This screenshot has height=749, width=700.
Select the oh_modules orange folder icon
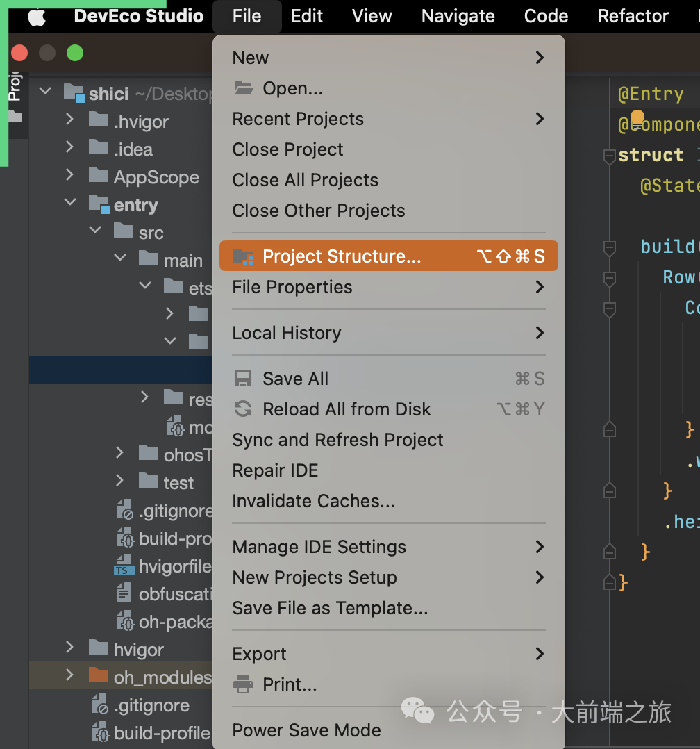99,677
